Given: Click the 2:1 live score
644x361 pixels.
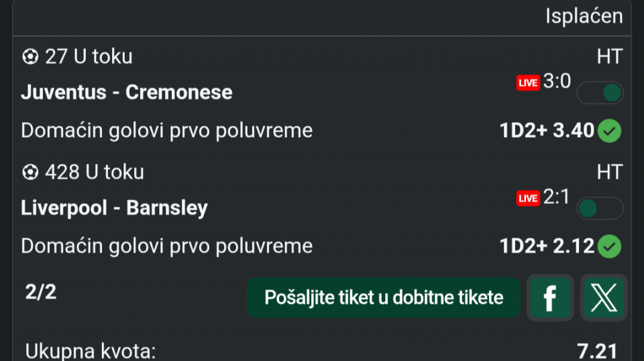Looking at the screenshot, I should (x=557, y=197).
